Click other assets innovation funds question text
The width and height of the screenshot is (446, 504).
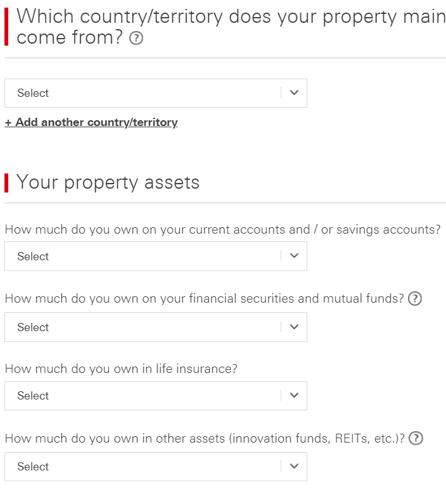coord(205,439)
